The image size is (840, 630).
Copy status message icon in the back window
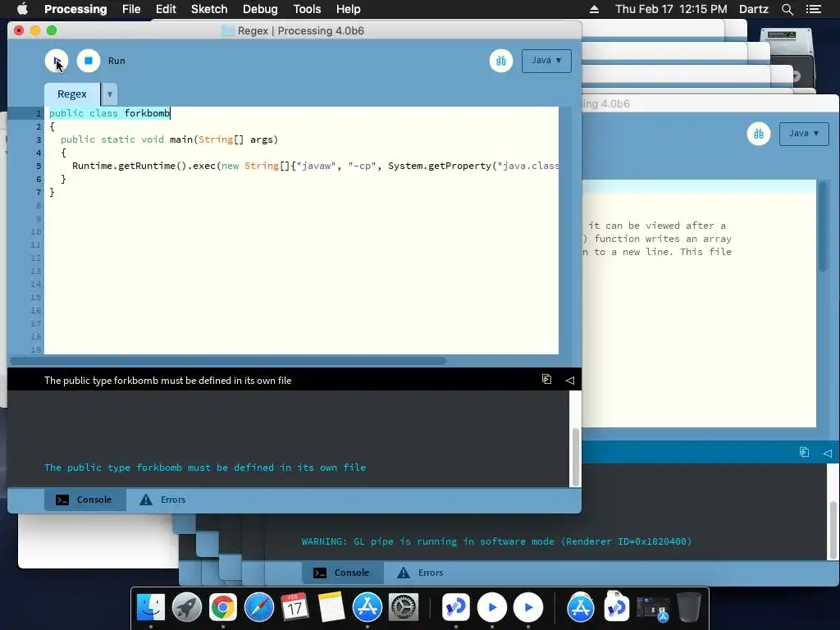[804, 452]
